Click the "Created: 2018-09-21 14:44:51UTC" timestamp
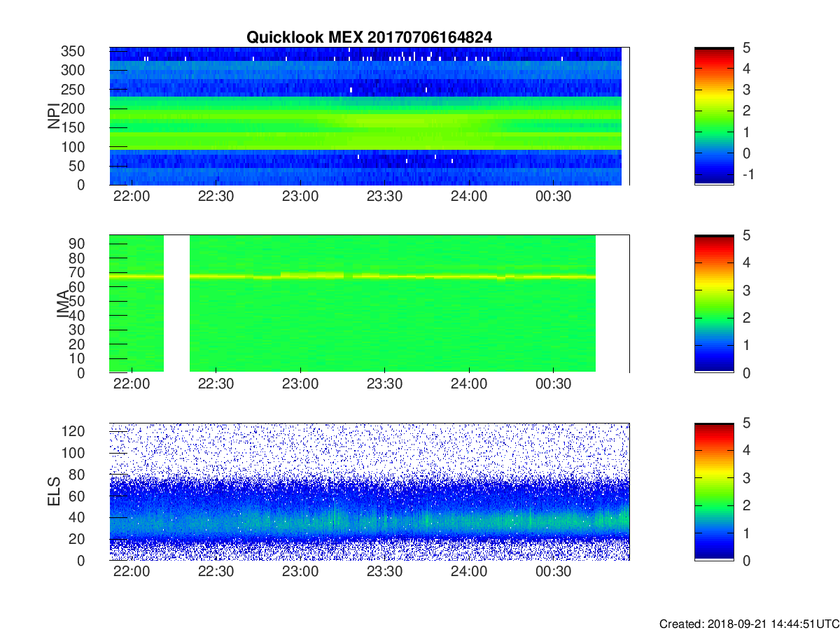 (x=749, y=623)
